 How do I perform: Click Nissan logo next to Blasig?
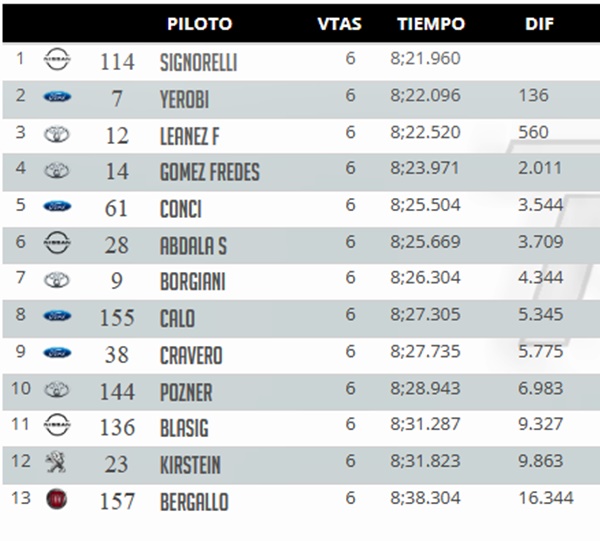[57, 425]
